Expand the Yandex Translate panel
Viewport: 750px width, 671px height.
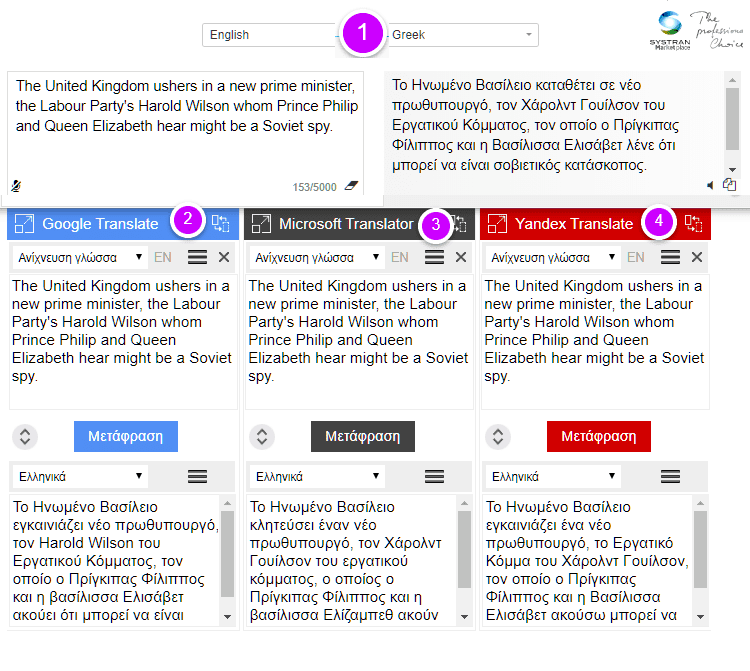pyautogui.click(x=497, y=223)
